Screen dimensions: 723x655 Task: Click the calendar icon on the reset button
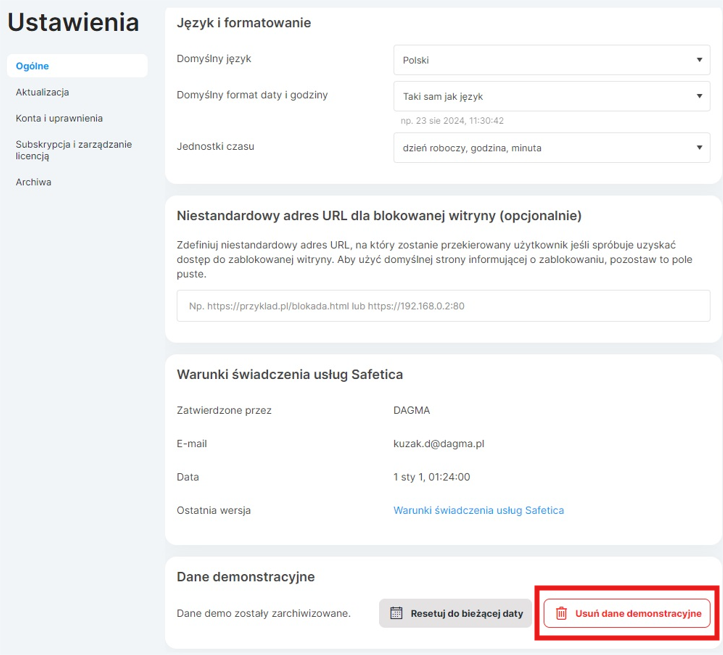[396, 613]
